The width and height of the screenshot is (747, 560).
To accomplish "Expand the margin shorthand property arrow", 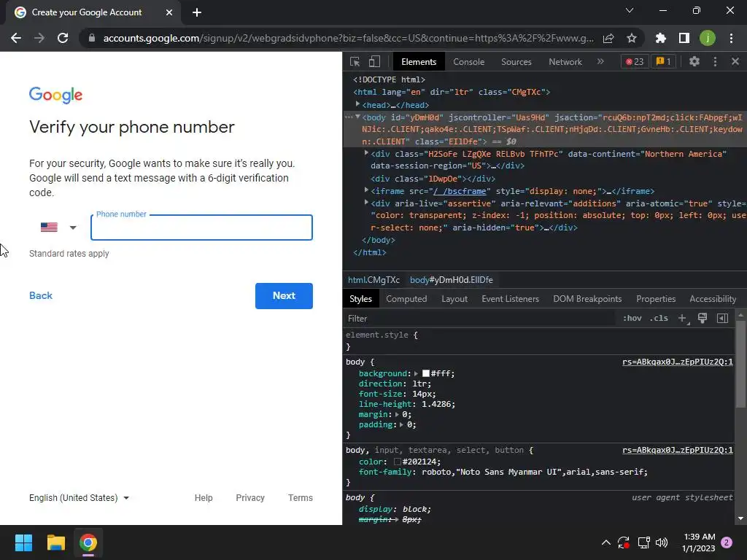I will pos(397,414).
